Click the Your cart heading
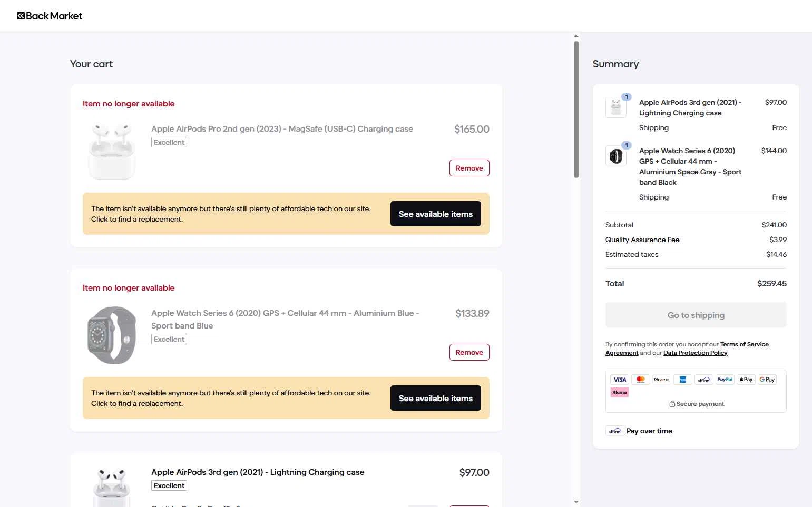This screenshot has width=812, height=507. point(91,64)
